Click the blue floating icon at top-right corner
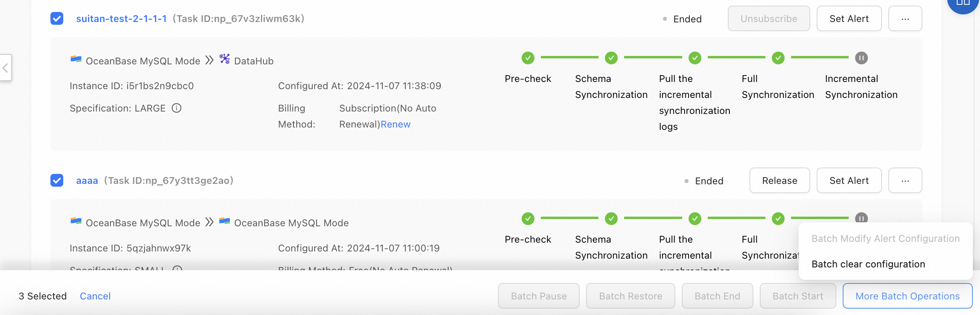Screen dimensions: 980x315 pos(962,4)
